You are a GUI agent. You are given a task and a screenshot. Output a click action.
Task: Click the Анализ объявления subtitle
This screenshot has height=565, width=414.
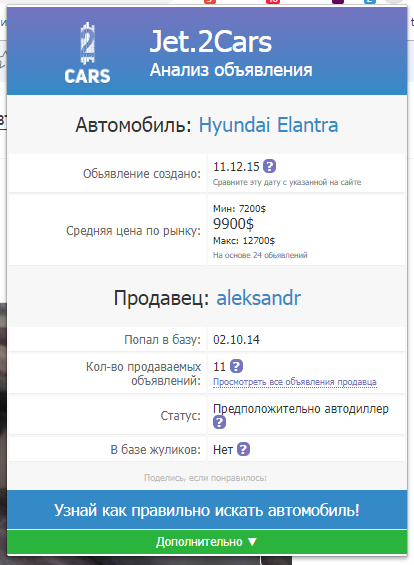[231, 70]
